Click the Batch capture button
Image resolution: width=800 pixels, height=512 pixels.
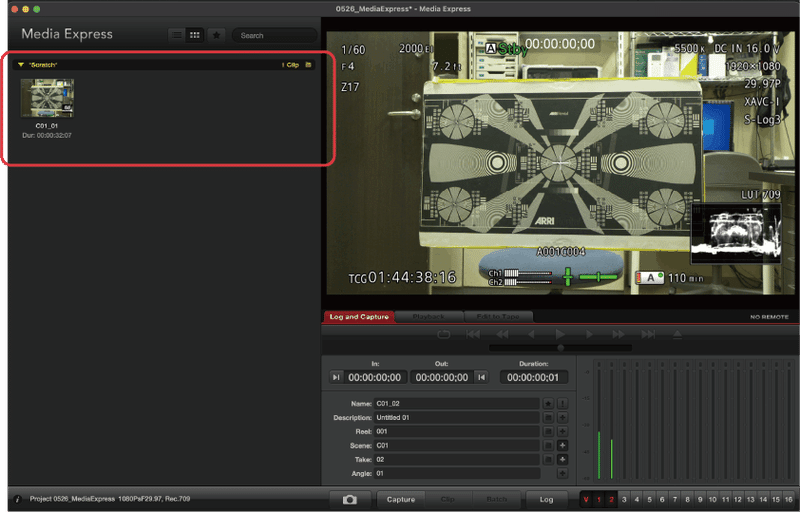pos(496,500)
